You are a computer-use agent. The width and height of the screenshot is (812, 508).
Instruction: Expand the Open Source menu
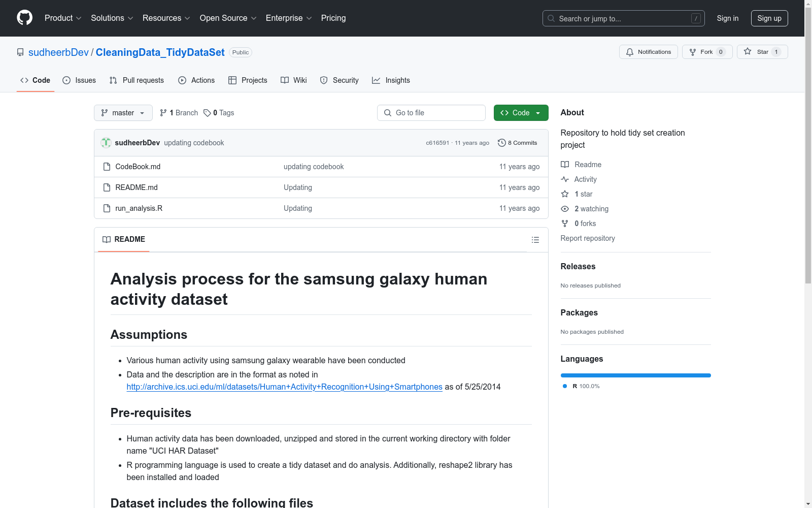228,18
